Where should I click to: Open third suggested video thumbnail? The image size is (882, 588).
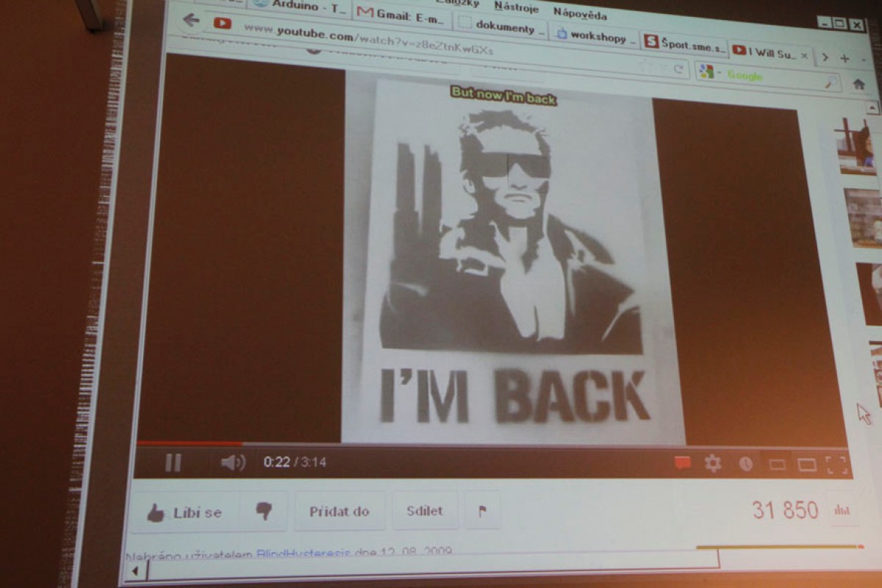[870, 294]
